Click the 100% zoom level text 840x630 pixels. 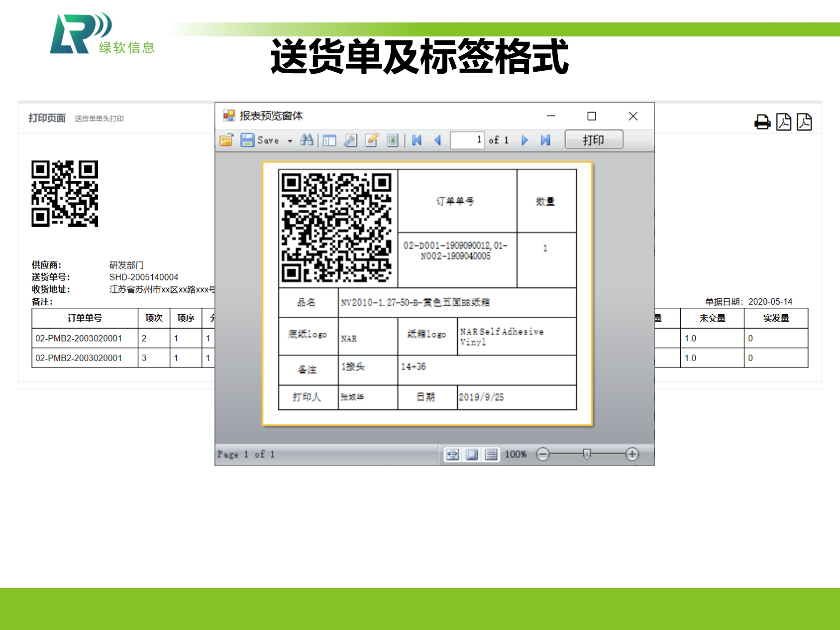coord(516,454)
